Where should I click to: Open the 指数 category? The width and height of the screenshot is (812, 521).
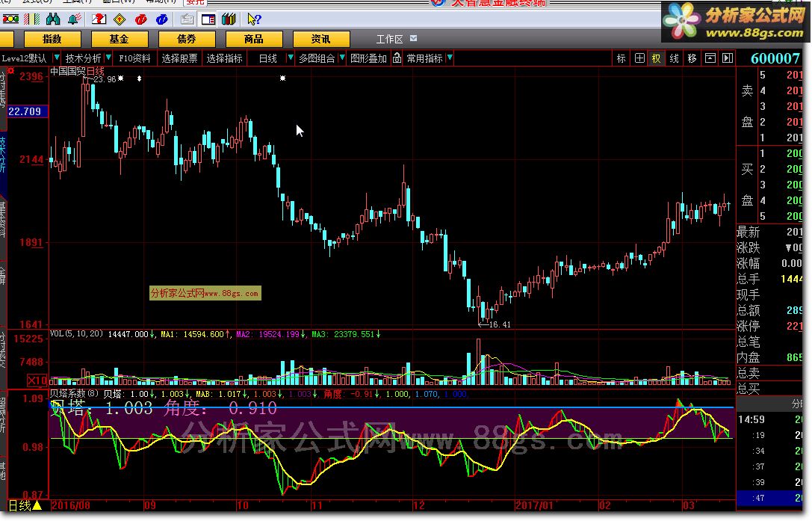tap(52, 39)
